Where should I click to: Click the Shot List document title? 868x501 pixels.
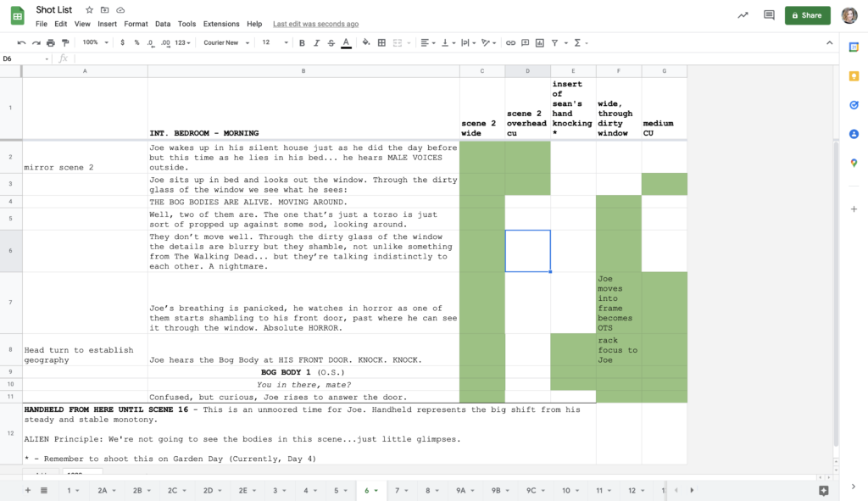(54, 10)
